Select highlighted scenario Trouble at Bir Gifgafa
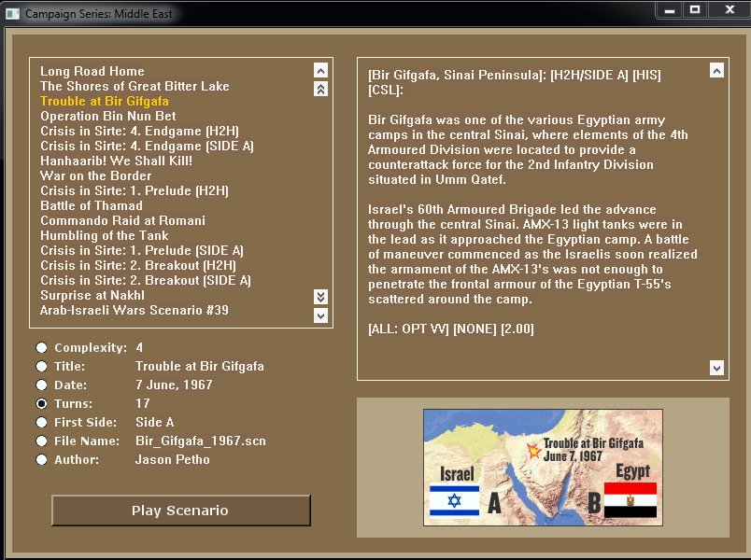This screenshot has width=751, height=560. (105, 101)
